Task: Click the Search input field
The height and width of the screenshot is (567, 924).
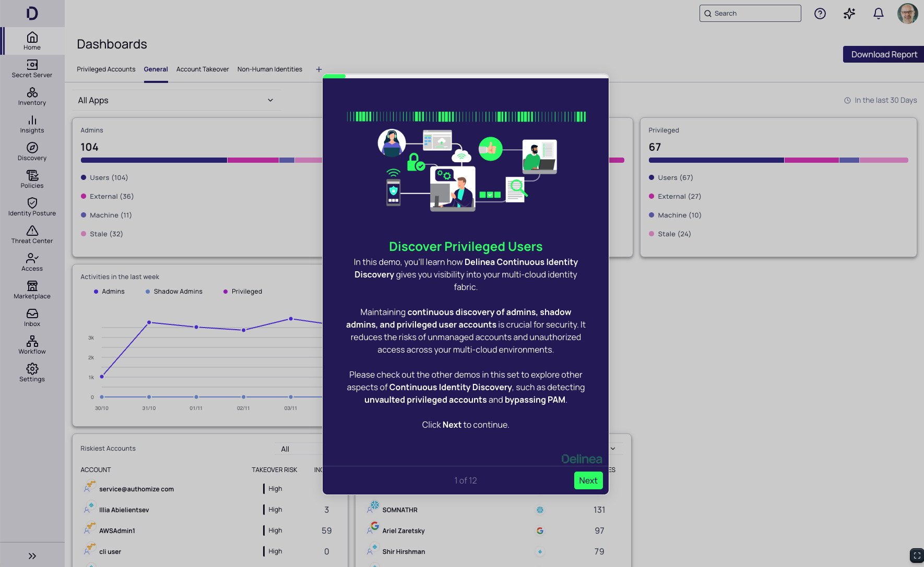Action: tap(750, 14)
